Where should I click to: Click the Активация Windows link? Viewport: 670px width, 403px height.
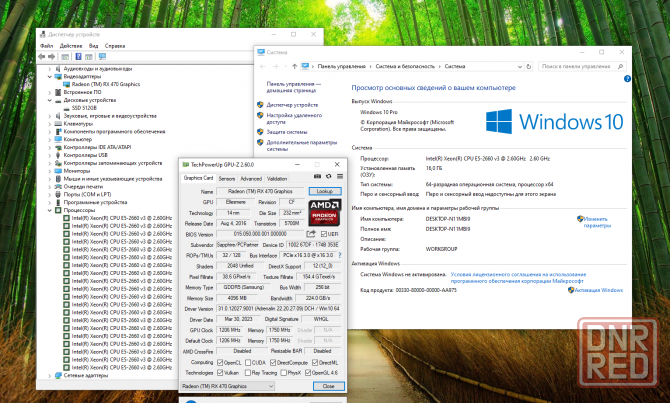(598, 290)
